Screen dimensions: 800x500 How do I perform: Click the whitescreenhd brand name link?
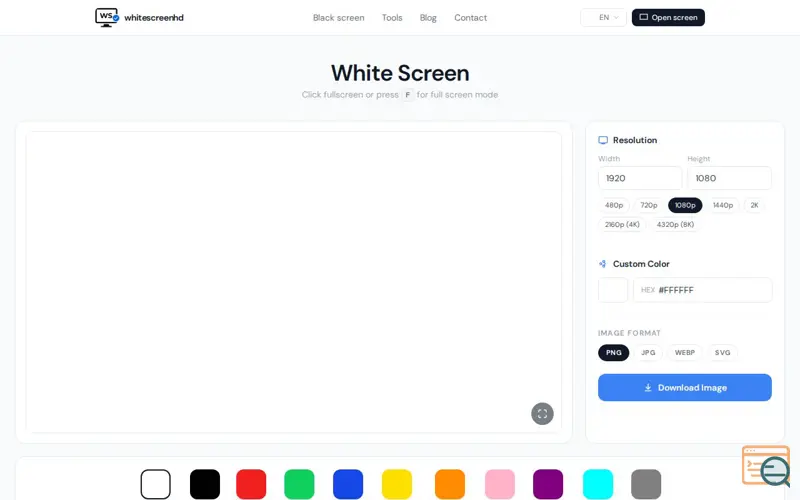[x=154, y=18]
